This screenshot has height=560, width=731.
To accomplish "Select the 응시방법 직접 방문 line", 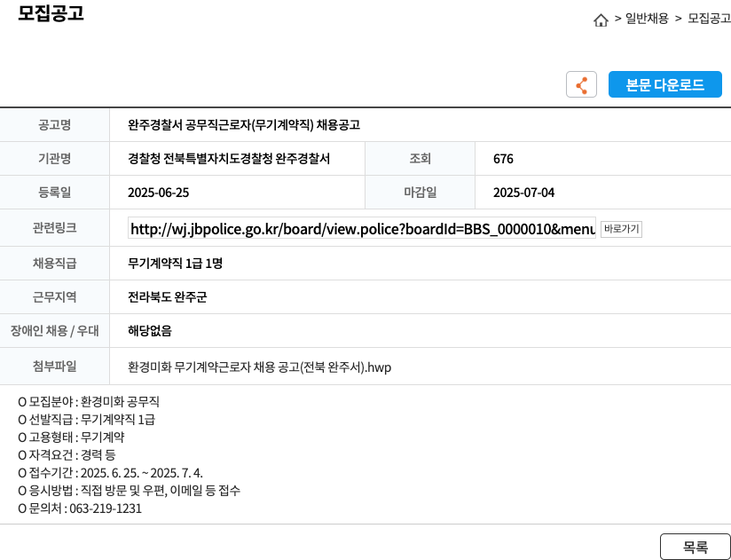I will tap(130, 490).
